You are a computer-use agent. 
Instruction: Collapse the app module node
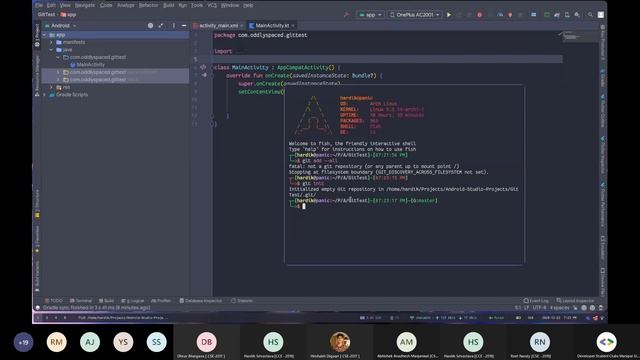44,35
